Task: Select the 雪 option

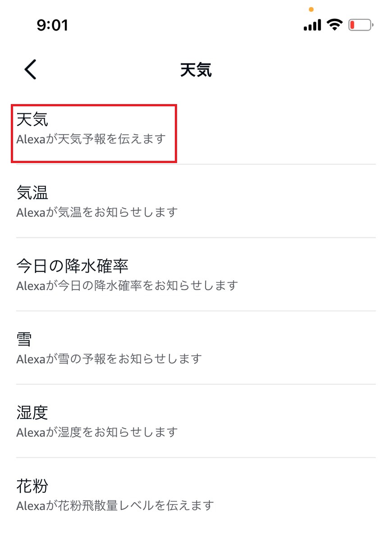Action: click(24, 339)
